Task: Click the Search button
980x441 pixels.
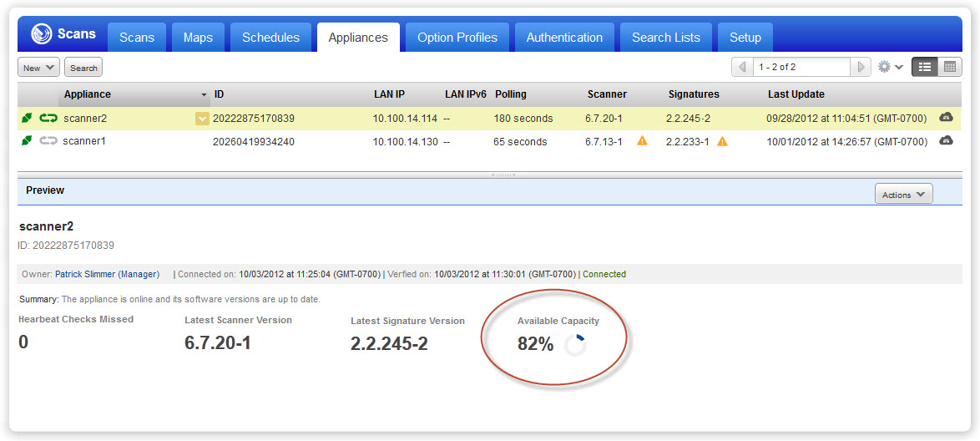Action: pyautogui.click(x=83, y=68)
